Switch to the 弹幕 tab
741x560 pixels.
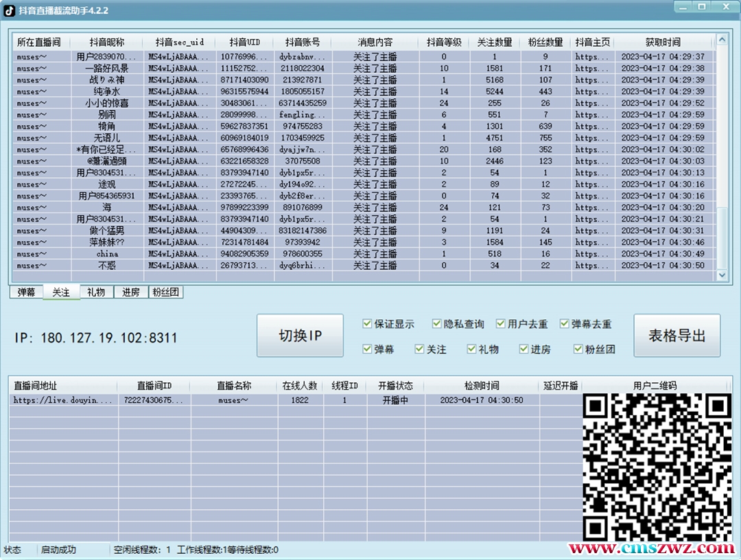click(x=26, y=292)
